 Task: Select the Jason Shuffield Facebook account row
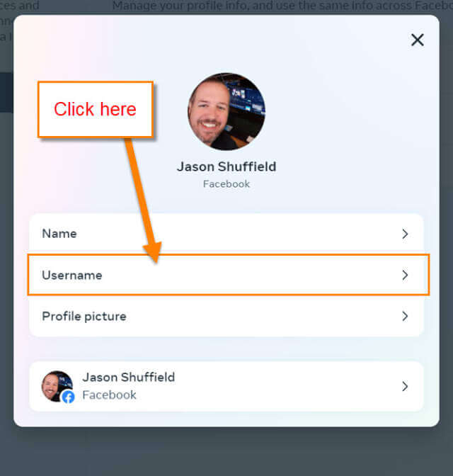click(x=226, y=387)
